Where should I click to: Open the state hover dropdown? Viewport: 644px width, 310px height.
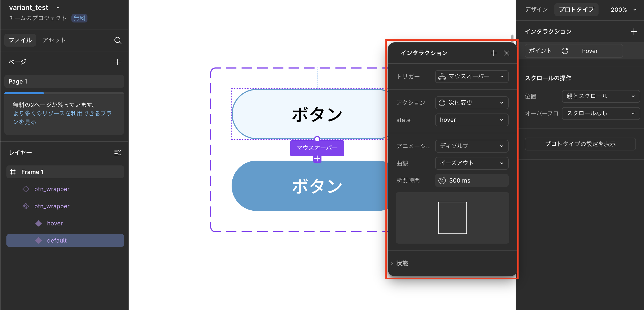pos(471,120)
